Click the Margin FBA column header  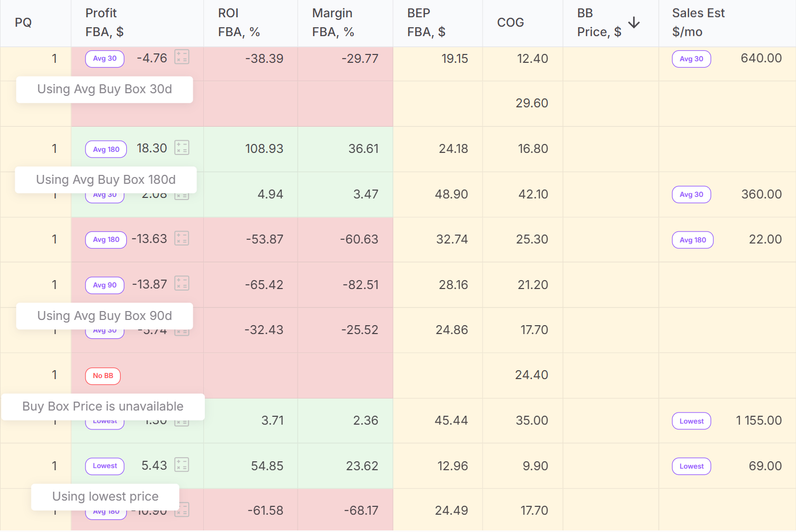click(x=332, y=23)
